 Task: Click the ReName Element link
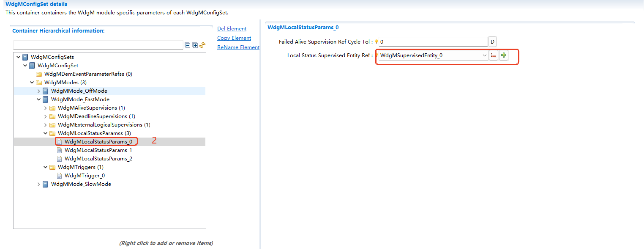coord(238,47)
